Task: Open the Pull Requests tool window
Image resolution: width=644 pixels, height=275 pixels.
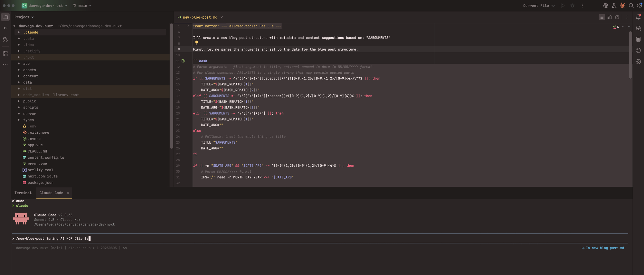Action: coord(5,39)
